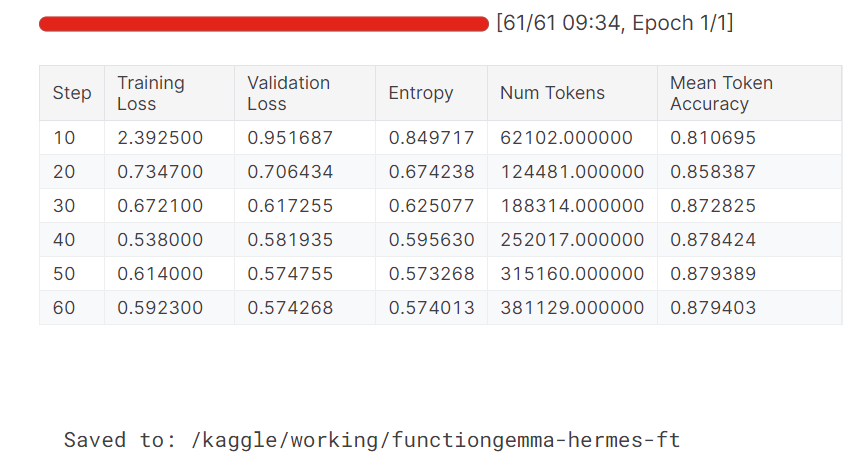Click the validation loss value 0.951687
Screen dimensions: 868x462
click(x=290, y=138)
